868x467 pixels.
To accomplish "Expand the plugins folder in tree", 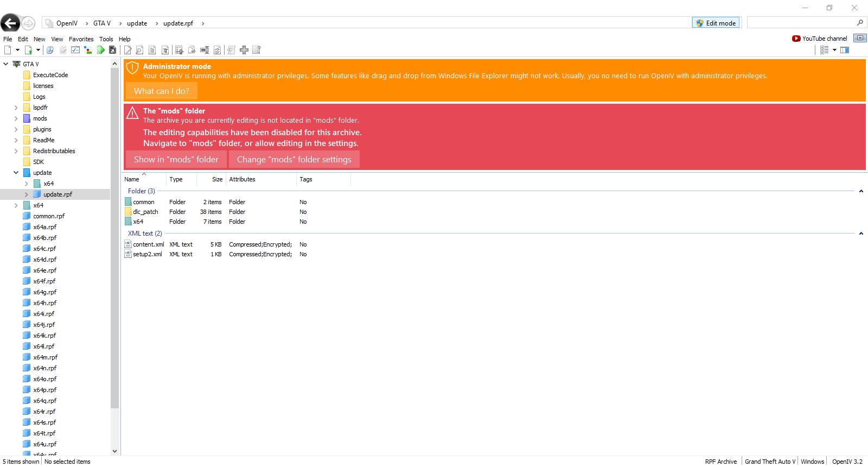I will [x=16, y=129].
